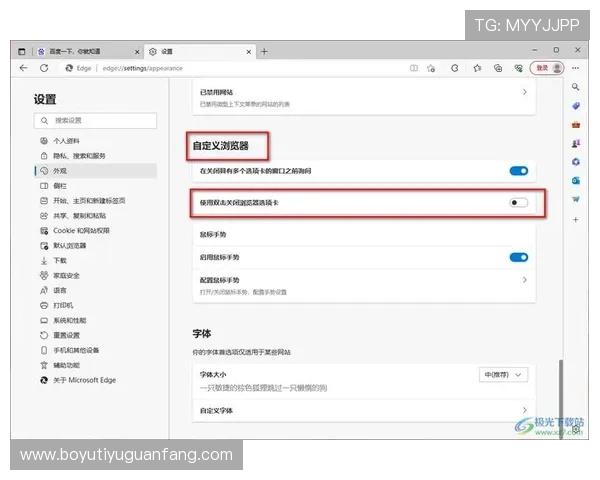Open the 字体大小 dropdown

tap(503, 375)
